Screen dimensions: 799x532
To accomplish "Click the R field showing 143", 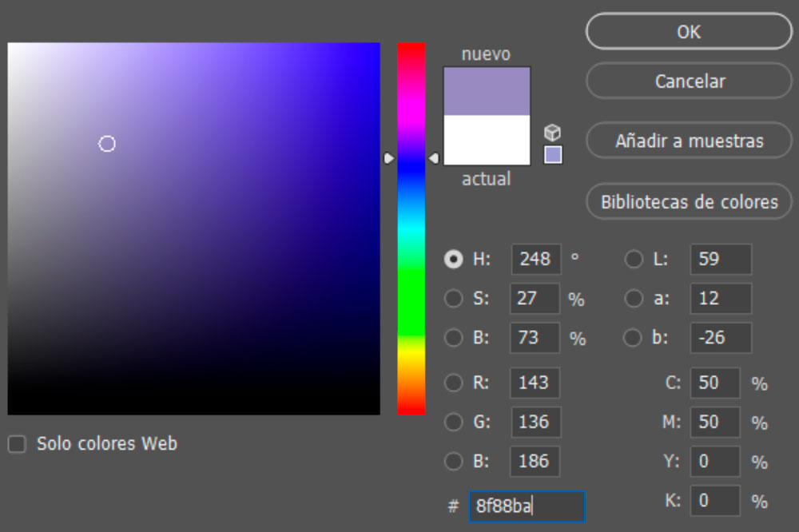I will 535,383.
